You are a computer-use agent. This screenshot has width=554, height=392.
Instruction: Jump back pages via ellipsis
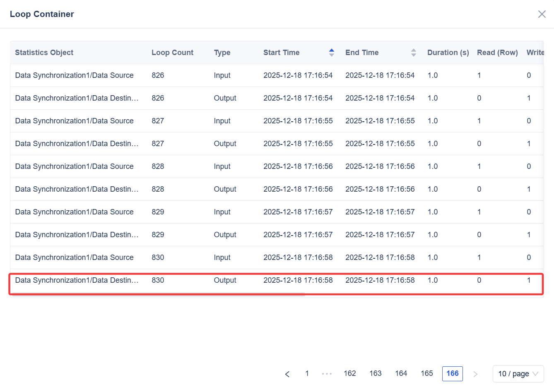point(327,374)
